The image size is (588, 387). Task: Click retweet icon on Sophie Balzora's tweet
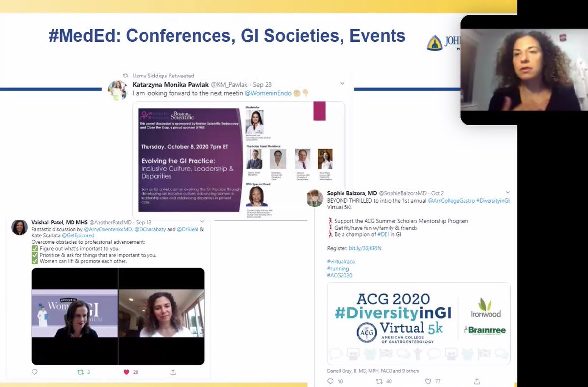[378, 381]
